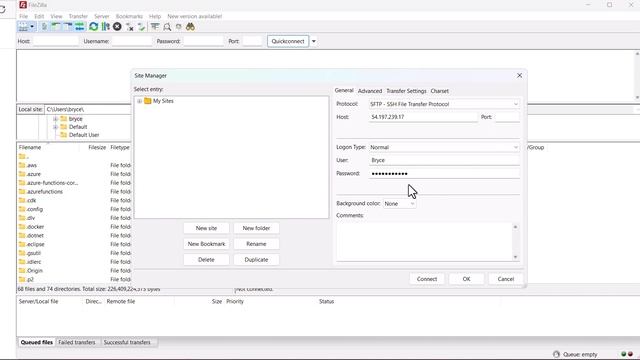
Task: Toggle the transfer queue display icon
Action: [80, 27]
